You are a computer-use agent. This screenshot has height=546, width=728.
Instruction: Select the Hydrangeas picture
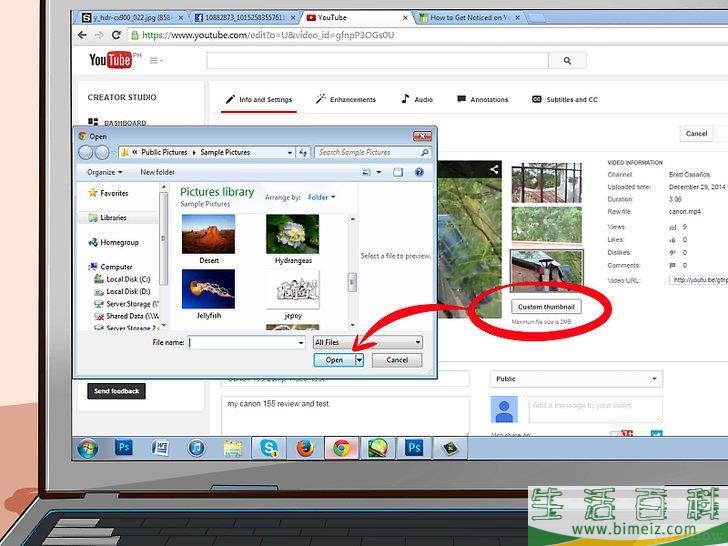click(x=292, y=239)
